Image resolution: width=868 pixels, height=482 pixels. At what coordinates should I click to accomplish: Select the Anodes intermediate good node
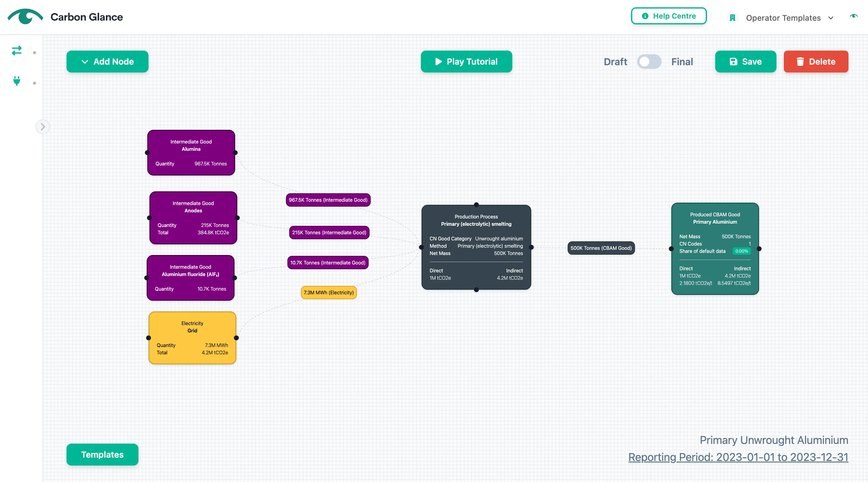(193, 218)
